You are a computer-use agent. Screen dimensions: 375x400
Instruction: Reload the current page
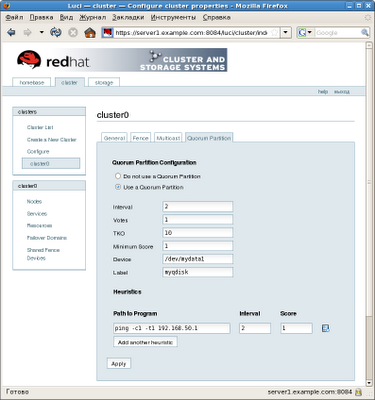point(56,32)
